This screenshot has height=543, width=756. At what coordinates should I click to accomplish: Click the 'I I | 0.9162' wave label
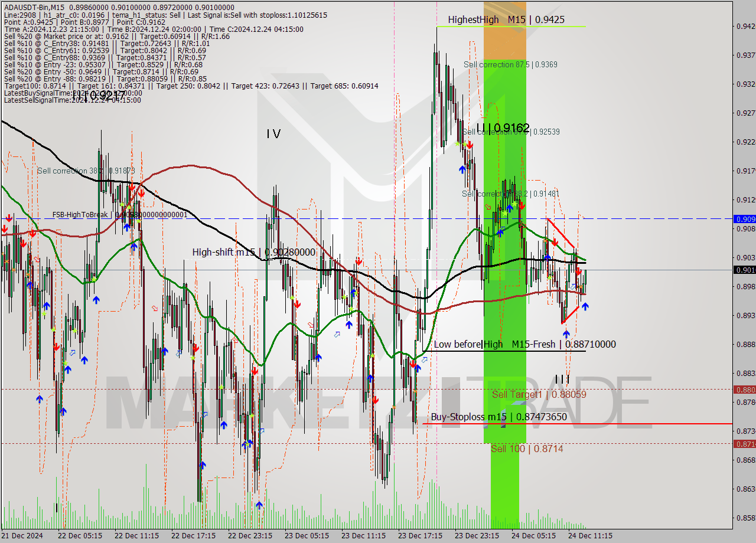pos(503,127)
